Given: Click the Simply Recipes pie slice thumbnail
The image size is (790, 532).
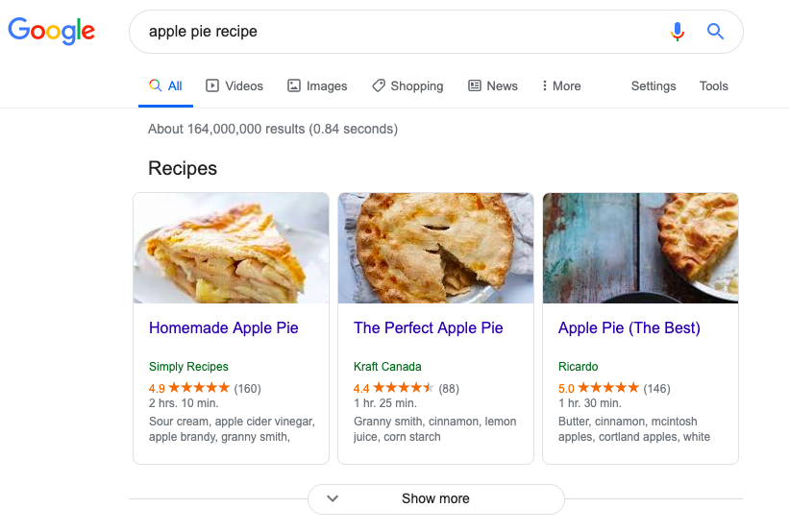Looking at the screenshot, I should coord(232,248).
